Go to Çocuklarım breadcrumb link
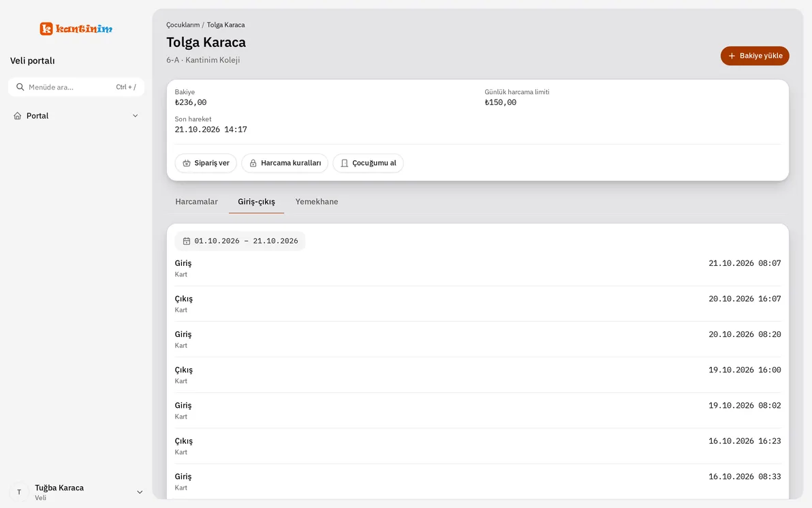Screen dimensions: 812x508 (183, 25)
